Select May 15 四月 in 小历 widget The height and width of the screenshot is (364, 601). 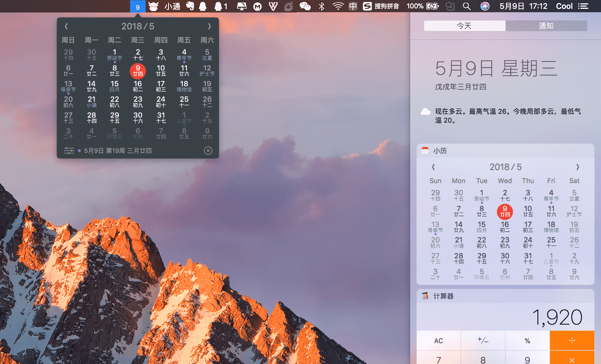[x=482, y=227]
